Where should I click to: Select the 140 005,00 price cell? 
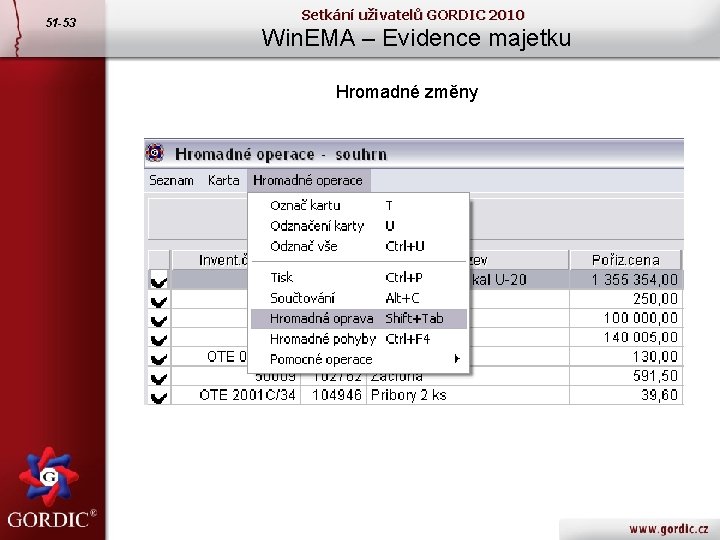click(626, 338)
